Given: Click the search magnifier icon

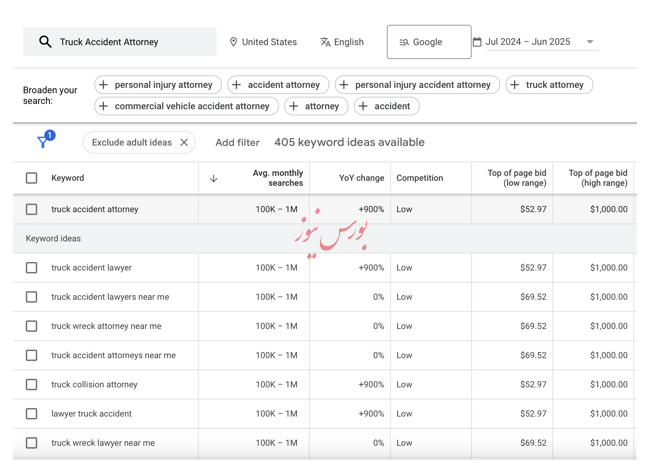Looking at the screenshot, I should (x=45, y=42).
